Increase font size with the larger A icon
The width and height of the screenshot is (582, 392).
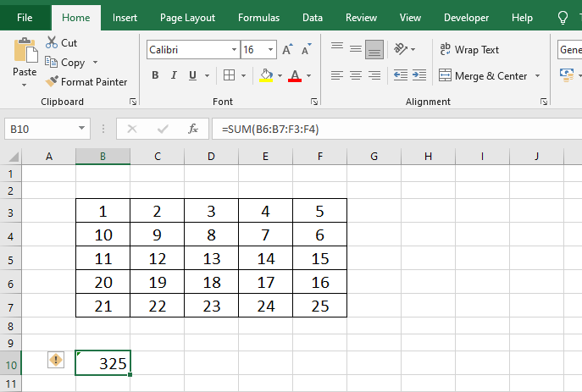point(287,49)
